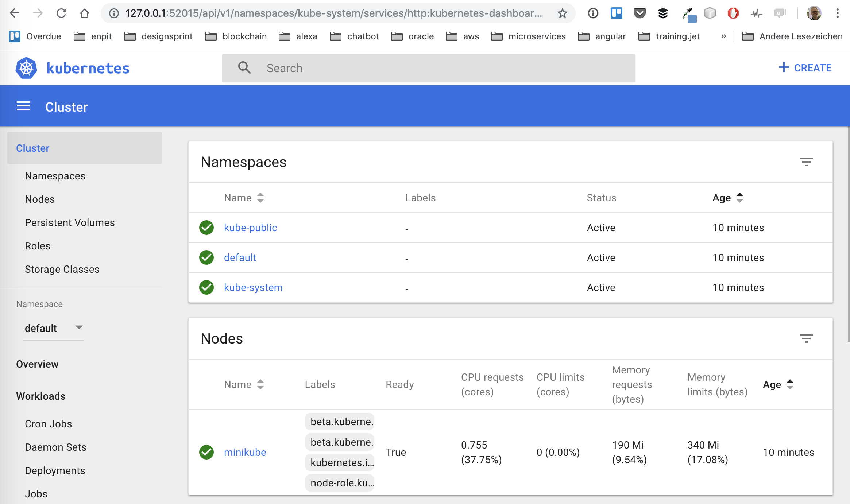Filter the Nodes table

point(806,338)
